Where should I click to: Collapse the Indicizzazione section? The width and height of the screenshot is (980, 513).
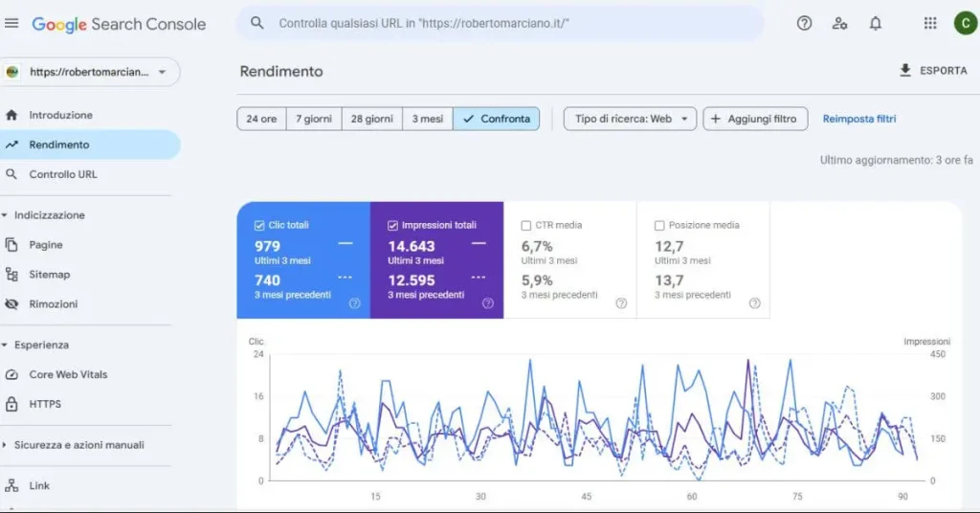tap(6, 215)
